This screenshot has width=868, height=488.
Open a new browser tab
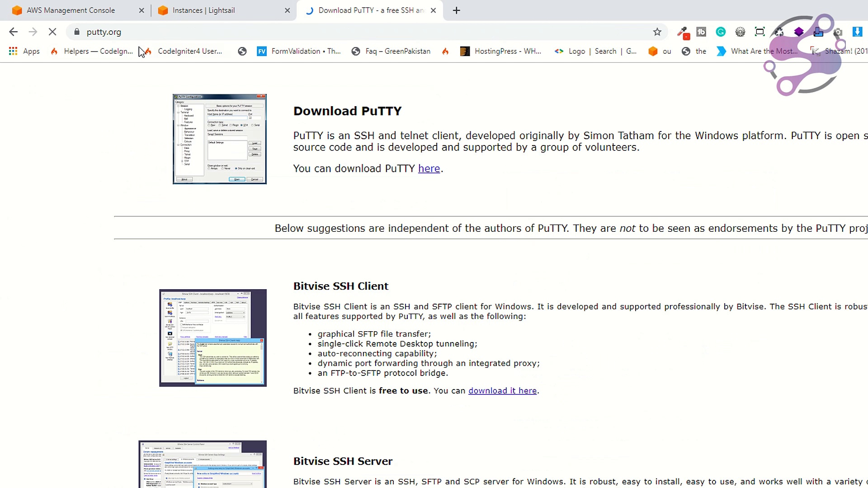[x=456, y=10]
